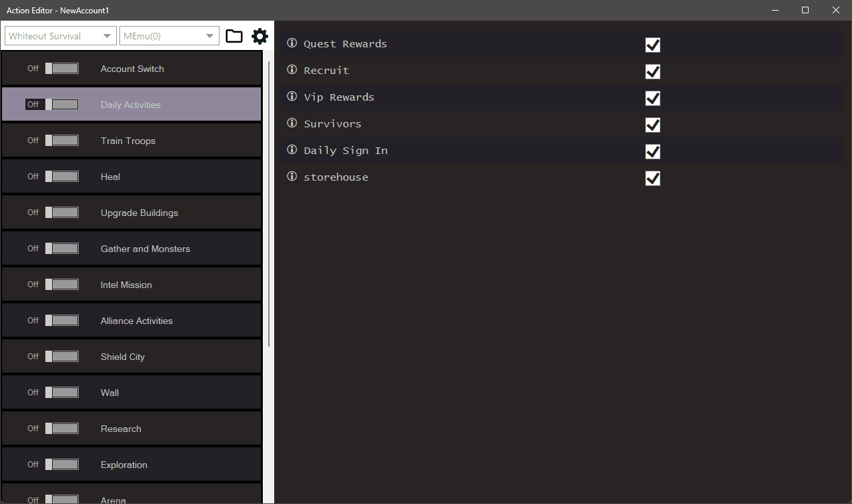This screenshot has width=852, height=504.
Task: Select the Account Switch action row
Action: click(131, 69)
